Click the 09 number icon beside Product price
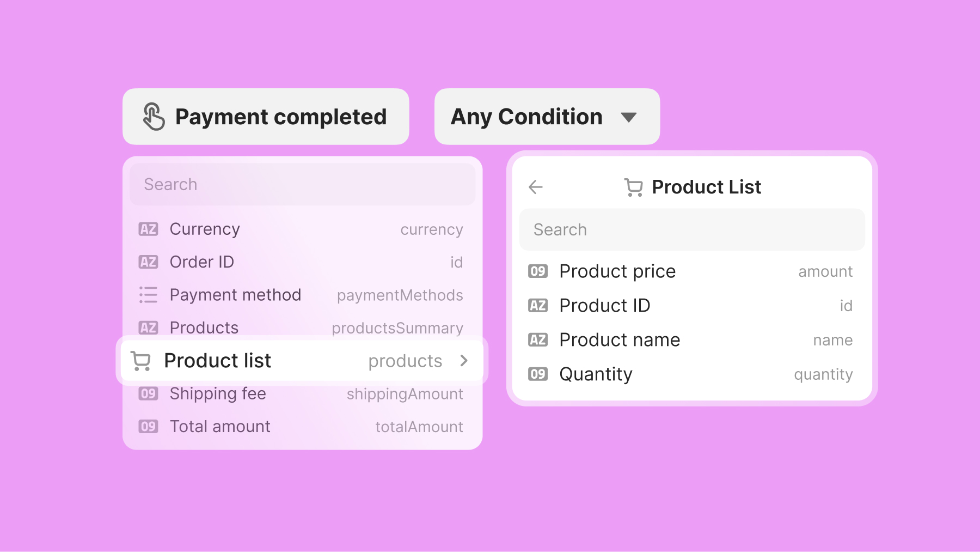The width and height of the screenshot is (980, 552). [x=538, y=271]
